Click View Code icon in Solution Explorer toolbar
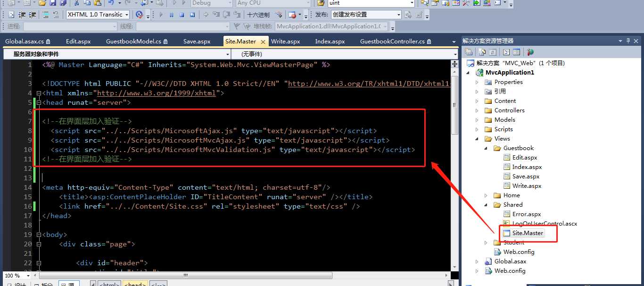The width and height of the screenshot is (644, 286). tap(506, 52)
